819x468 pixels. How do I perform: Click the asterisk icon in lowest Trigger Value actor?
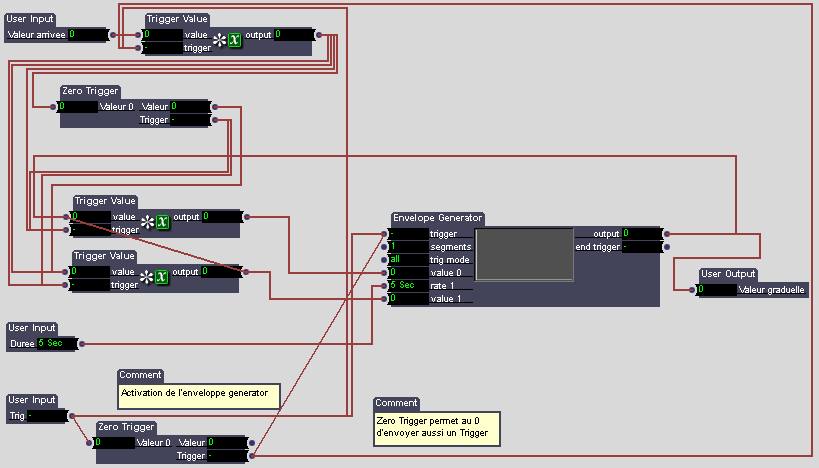pos(147,277)
